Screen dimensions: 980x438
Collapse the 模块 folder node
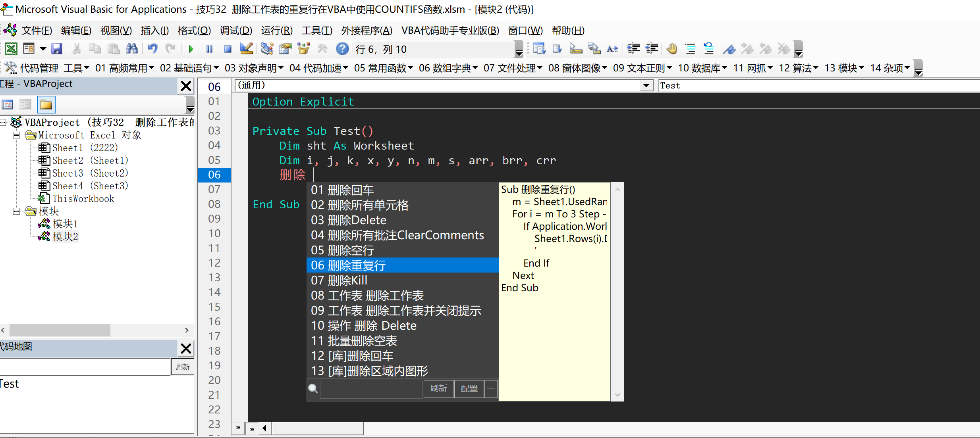(16, 211)
